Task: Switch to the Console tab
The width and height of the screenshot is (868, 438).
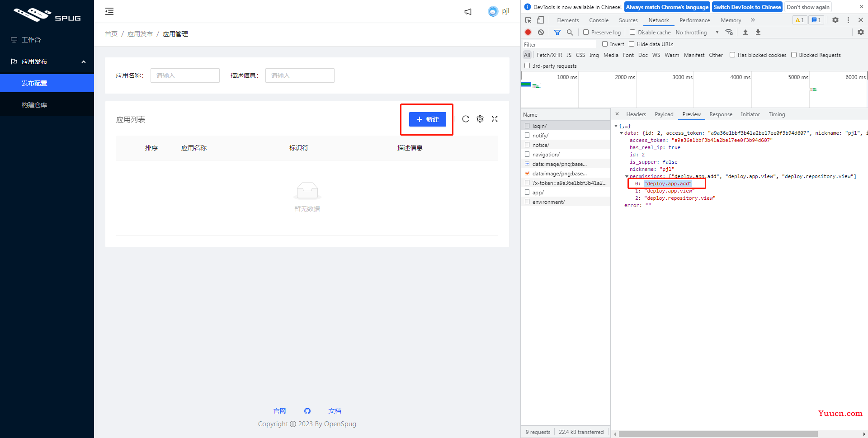Action: pyautogui.click(x=599, y=20)
